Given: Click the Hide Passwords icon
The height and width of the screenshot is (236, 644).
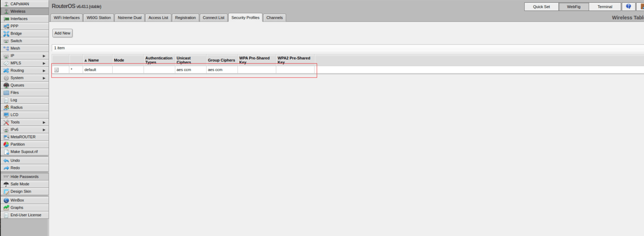Looking at the screenshot, I should tap(6, 177).
